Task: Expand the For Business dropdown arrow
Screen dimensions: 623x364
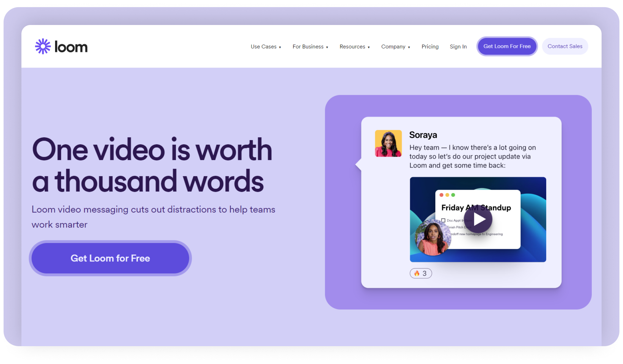Action: (x=327, y=47)
